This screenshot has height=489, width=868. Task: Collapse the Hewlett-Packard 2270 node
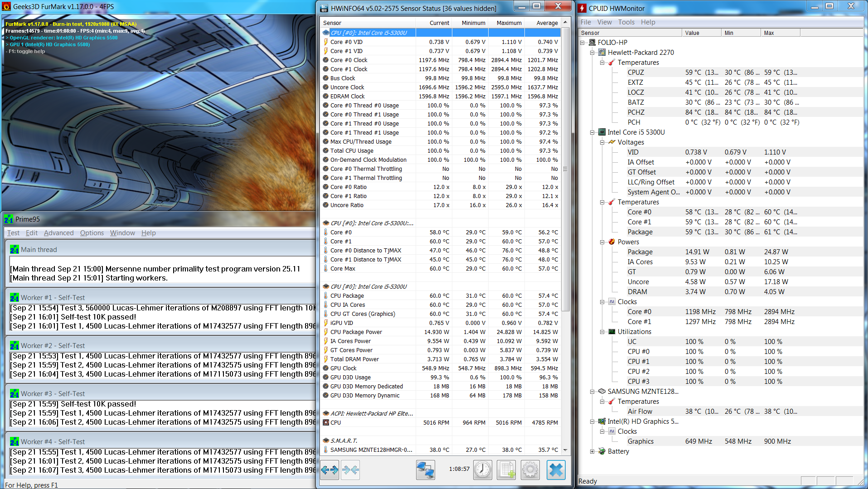point(592,53)
